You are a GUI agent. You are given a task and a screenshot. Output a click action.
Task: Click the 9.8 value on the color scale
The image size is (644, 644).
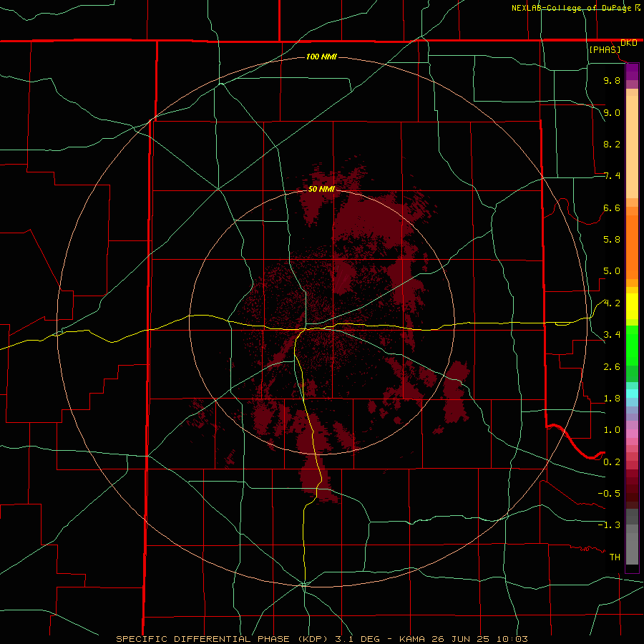pyautogui.click(x=612, y=80)
